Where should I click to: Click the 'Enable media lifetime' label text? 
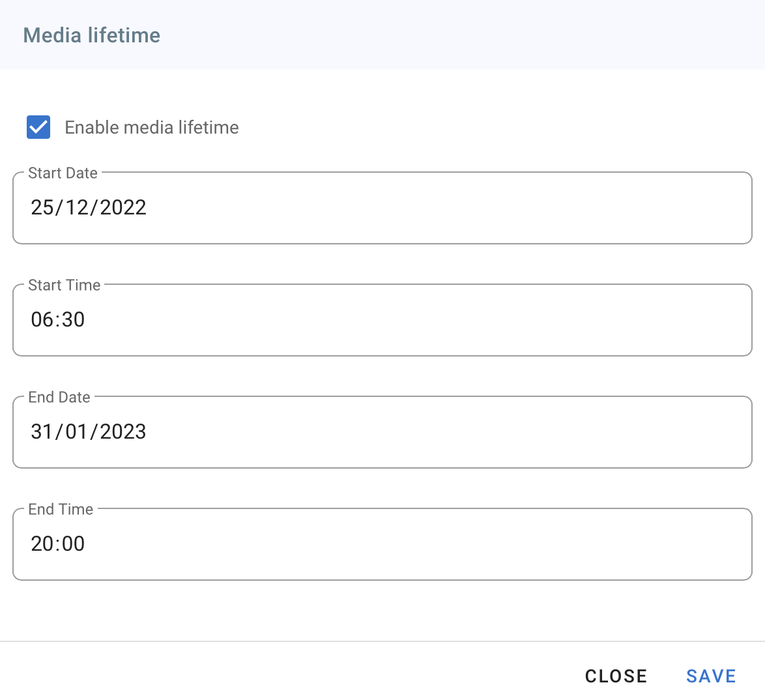pos(152,127)
